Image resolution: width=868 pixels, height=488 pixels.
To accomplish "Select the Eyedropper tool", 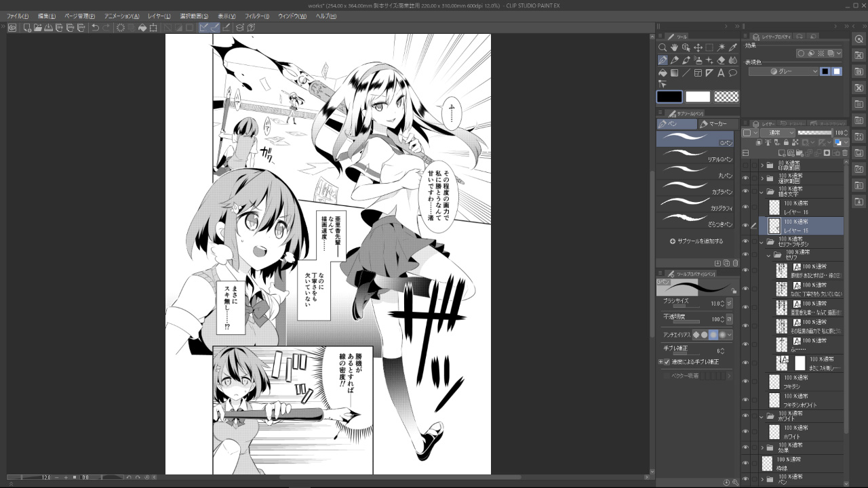I will click(732, 47).
